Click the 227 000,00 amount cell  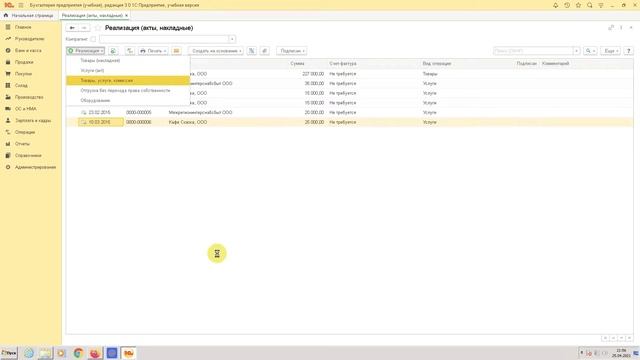[x=313, y=74]
